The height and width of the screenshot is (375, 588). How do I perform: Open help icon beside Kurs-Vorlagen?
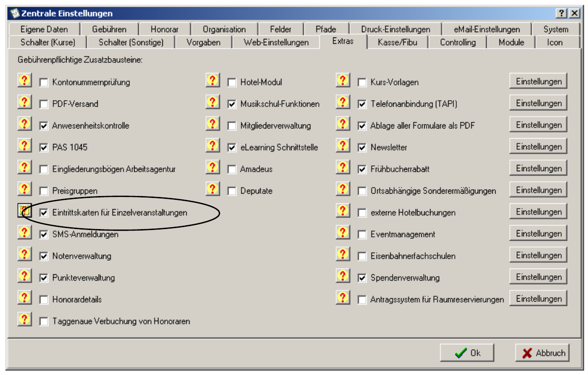(343, 80)
